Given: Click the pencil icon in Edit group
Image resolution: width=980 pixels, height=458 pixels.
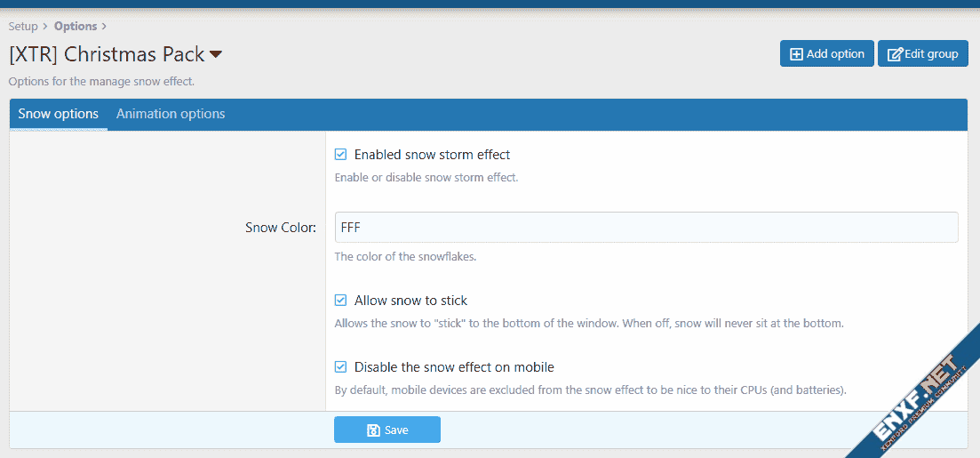Looking at the screenshot, I should [x=895, y=54].
